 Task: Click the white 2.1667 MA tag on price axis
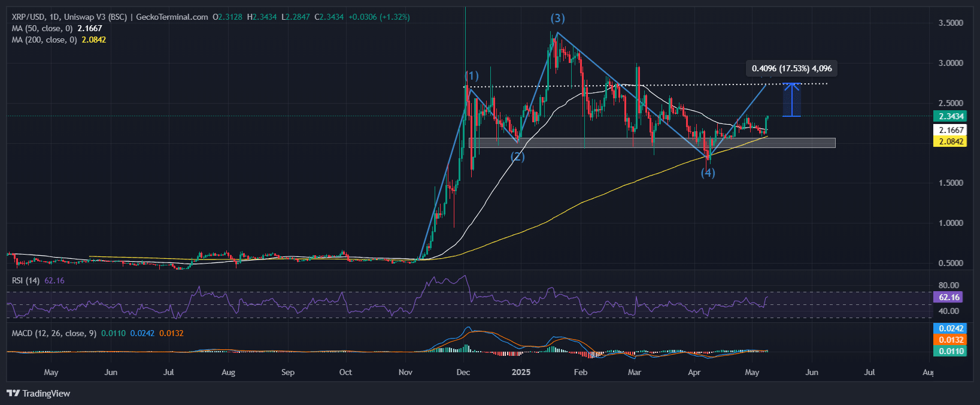(x=951, y=130)
